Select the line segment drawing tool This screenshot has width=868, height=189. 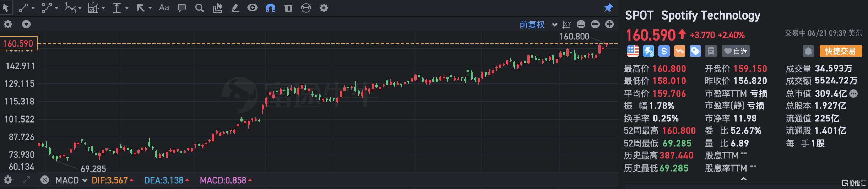23,8
